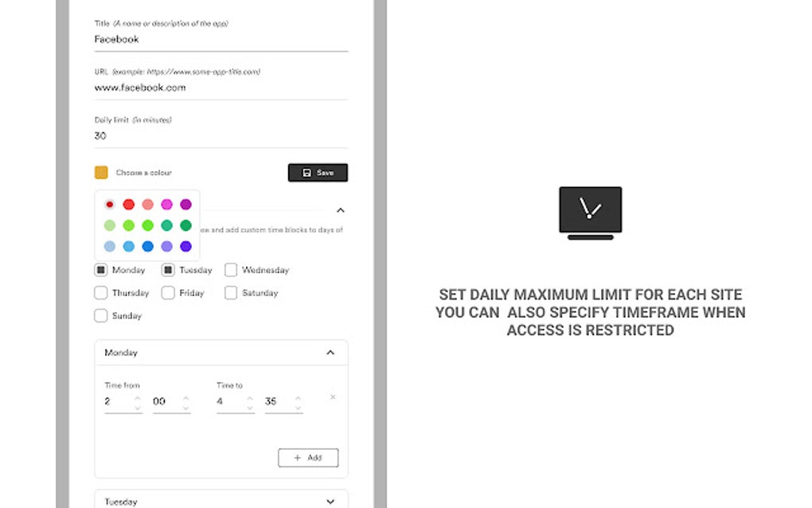Click the orange Choose a colour icon

[101, 172]
